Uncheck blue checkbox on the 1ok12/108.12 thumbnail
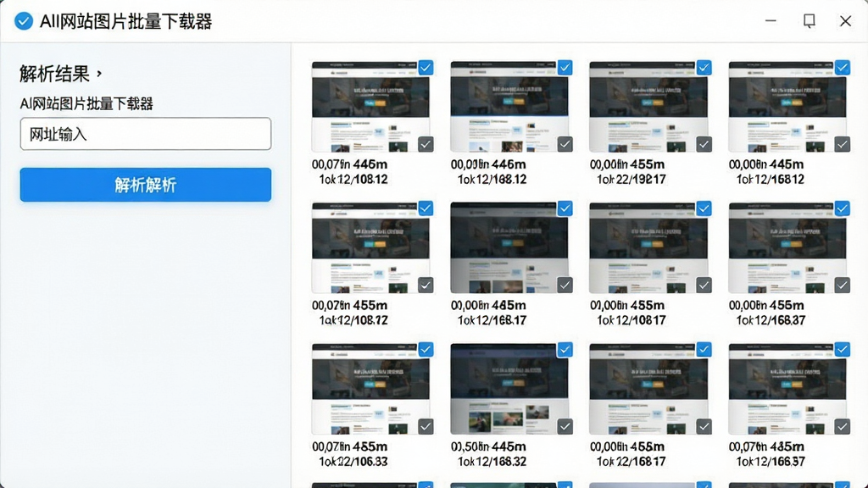The width and height of the screenshot is (868, 488). click(426, 68)
